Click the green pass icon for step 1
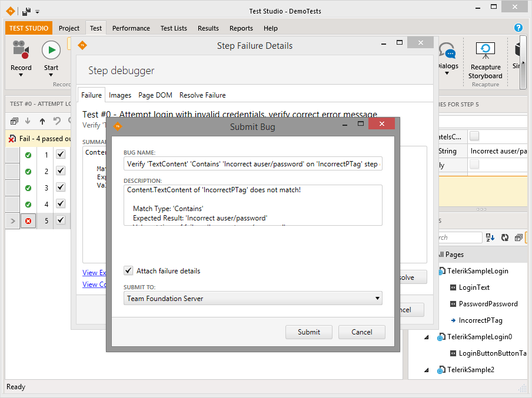Screen dimensions: 532x398 click(28, 155)
